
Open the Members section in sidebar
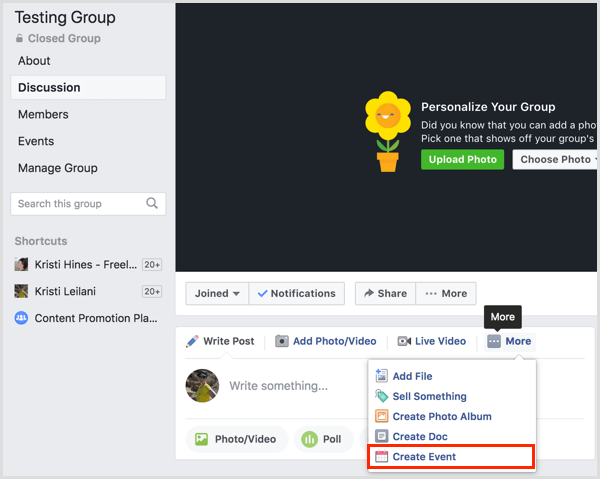coord(43,114)
